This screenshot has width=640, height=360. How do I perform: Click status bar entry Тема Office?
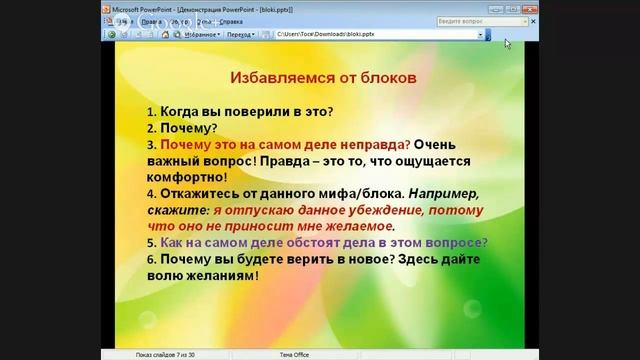[294, 355]
